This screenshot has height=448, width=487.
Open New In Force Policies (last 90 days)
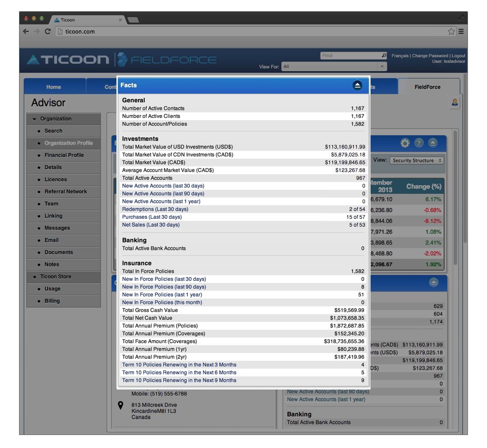pyautogui.click(x=164, y=287)
